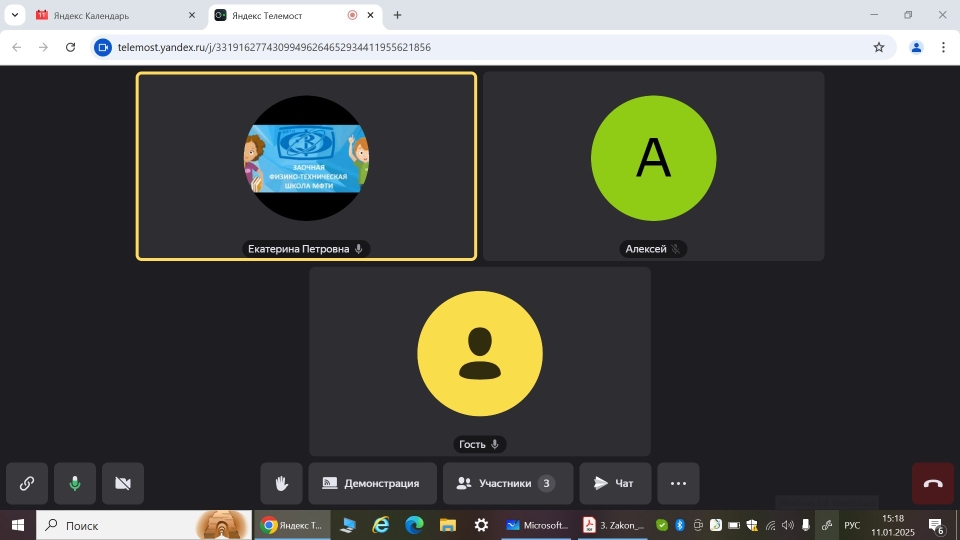Open the Участники participants list
This screenshot has height=540, width=960.
click(507, 483)
